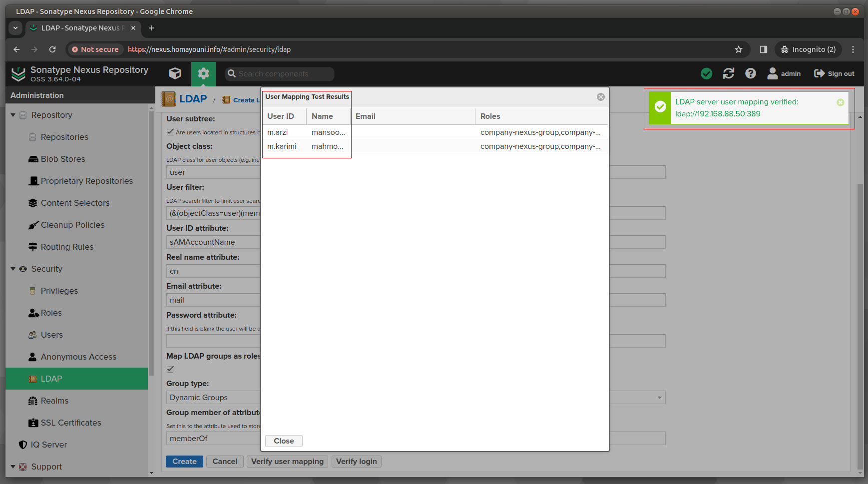Click the Cancel button
The height and width of the screenshot is (484, 868).
pyautogui.click(x=225, y=462)
